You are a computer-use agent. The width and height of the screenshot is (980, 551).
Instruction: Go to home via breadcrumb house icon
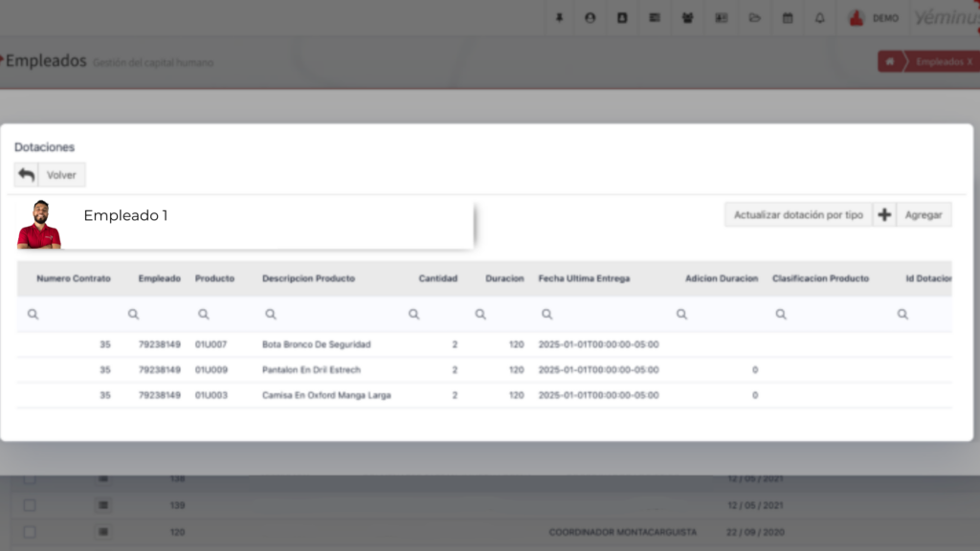890,61
